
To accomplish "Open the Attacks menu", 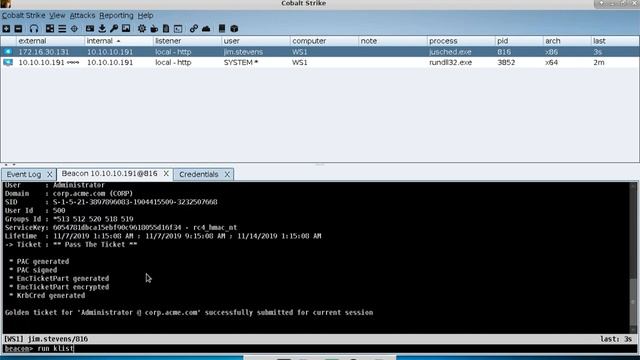I will (x=82, y=16).
